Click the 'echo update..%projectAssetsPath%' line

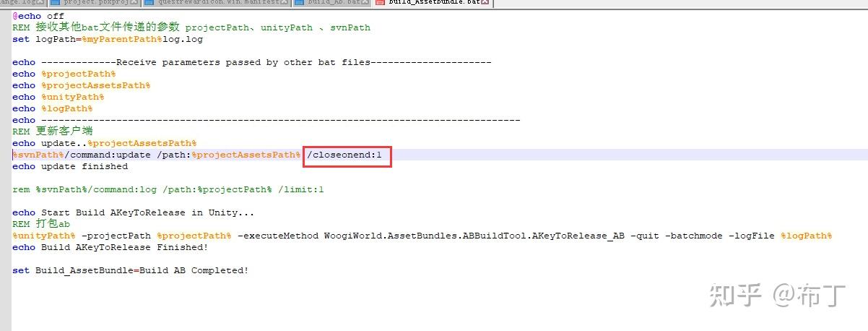(105, 143)
